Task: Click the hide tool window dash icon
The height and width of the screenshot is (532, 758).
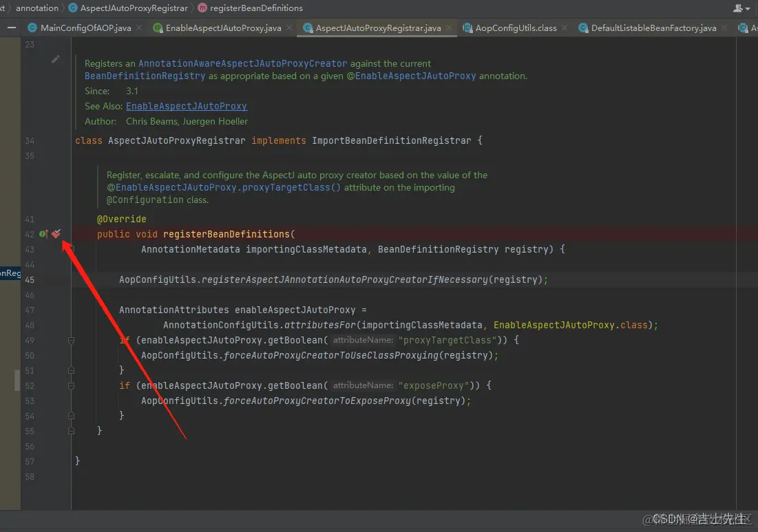Action: pos(12,28)
